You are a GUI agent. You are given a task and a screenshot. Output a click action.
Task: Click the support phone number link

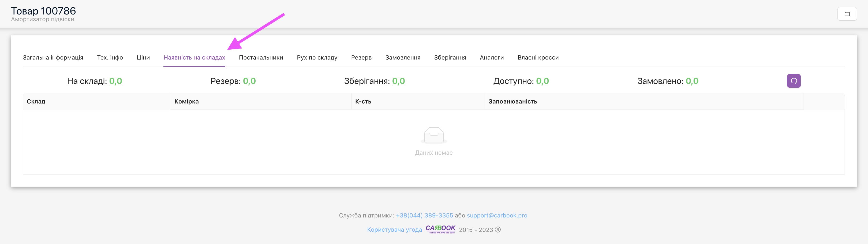[x=424, y=215]
